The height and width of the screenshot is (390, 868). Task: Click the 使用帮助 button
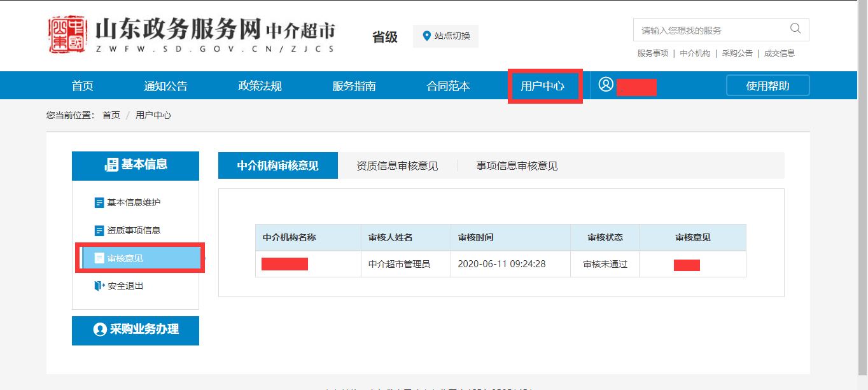(767, 86)
